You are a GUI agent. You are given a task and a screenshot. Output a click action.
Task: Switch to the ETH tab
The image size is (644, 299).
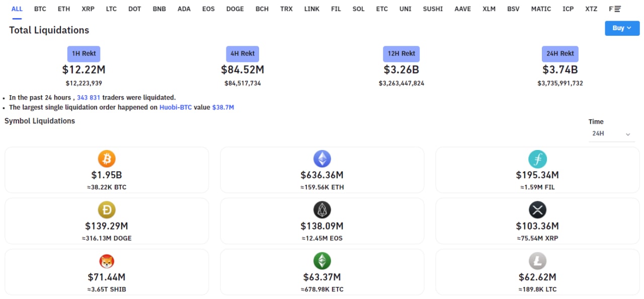click(64, 9)
